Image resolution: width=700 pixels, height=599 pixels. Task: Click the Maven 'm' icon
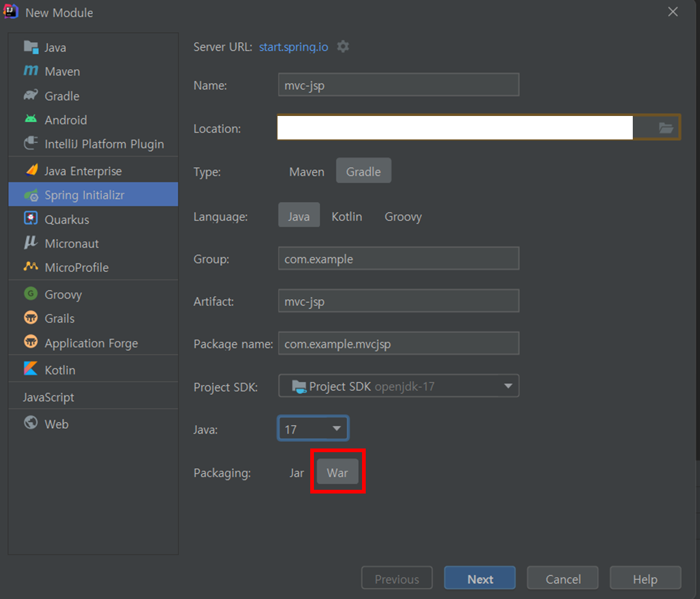tap(31, 70)
